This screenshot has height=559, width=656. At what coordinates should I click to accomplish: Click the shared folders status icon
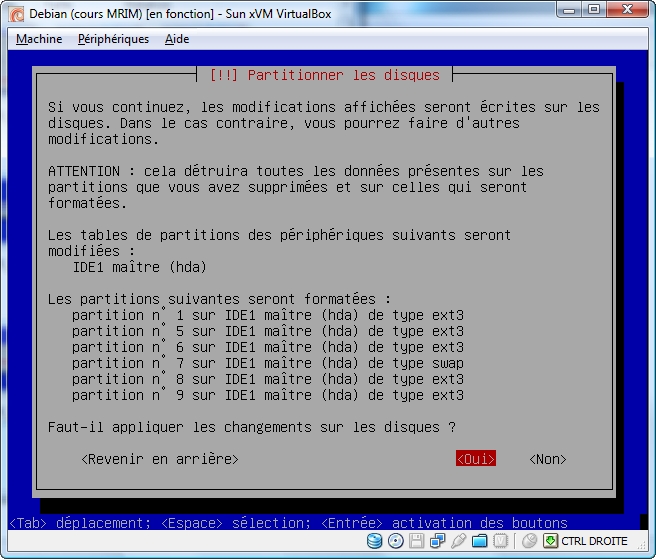point(479,541)
